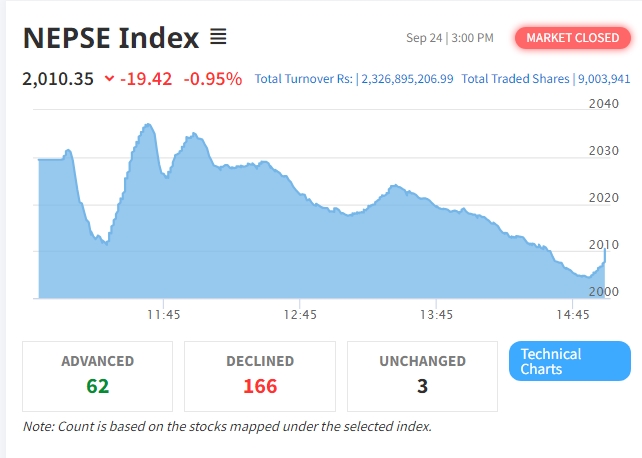642x458 pixels.
Task: Click the 12:45 time axis label
Action: coord(300,314)
